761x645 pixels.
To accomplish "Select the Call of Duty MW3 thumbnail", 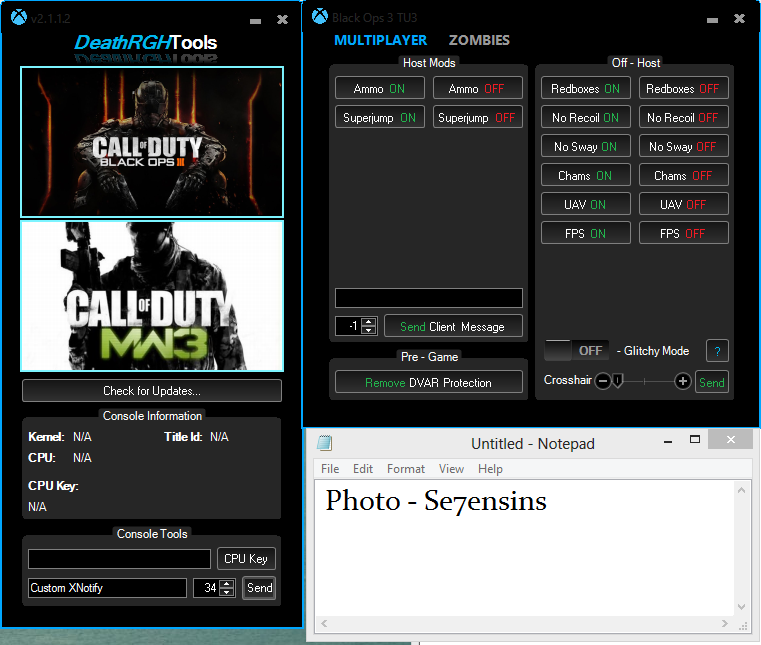I will click(152, 296).
